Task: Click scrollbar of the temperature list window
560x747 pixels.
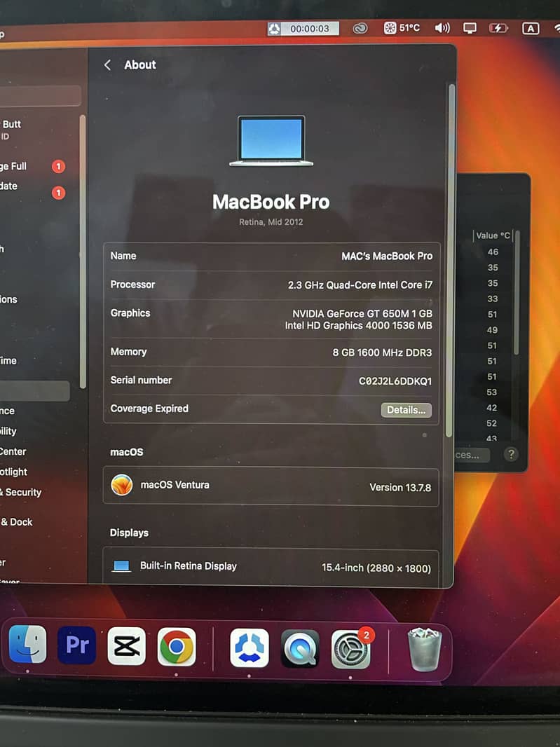Action: 517,293
